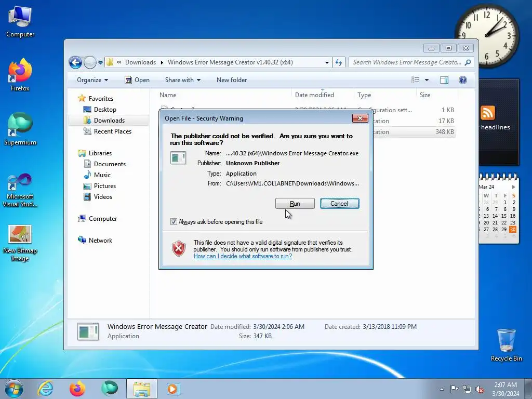Launch Firefox from the taskbar
Image resolution: width=532 pixels, height=399 pixels.
point(77,389)
